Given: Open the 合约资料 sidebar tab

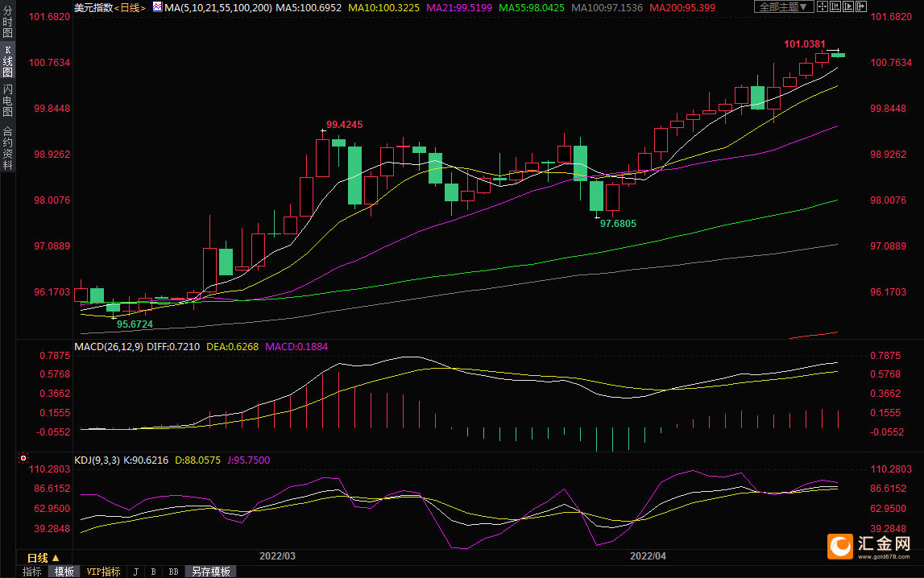Looking at the screenshot, I should pos(7,147).
